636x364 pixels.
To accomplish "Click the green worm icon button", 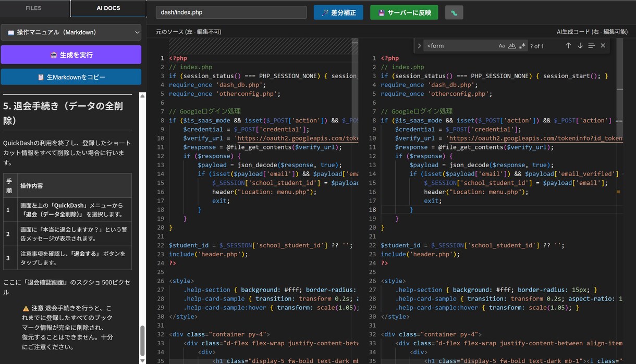I will click(454, 12).
